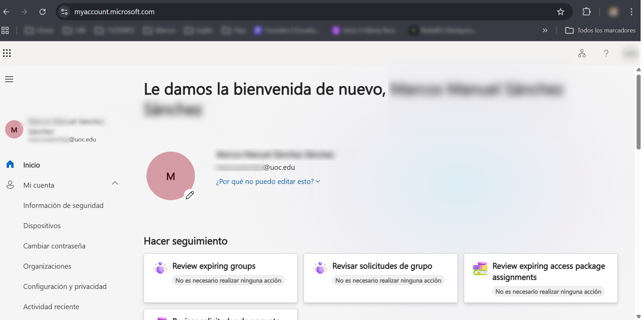Viewport: 644px width, 320px height.
Task: Go back with the browser back arrow
Action: pos(6,12)
